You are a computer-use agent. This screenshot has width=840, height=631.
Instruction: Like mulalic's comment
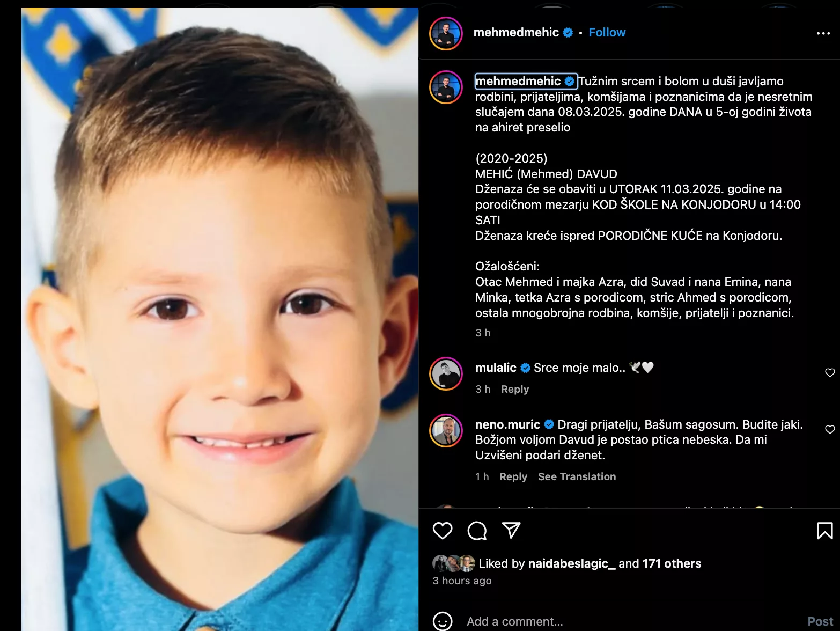(830, 372)
